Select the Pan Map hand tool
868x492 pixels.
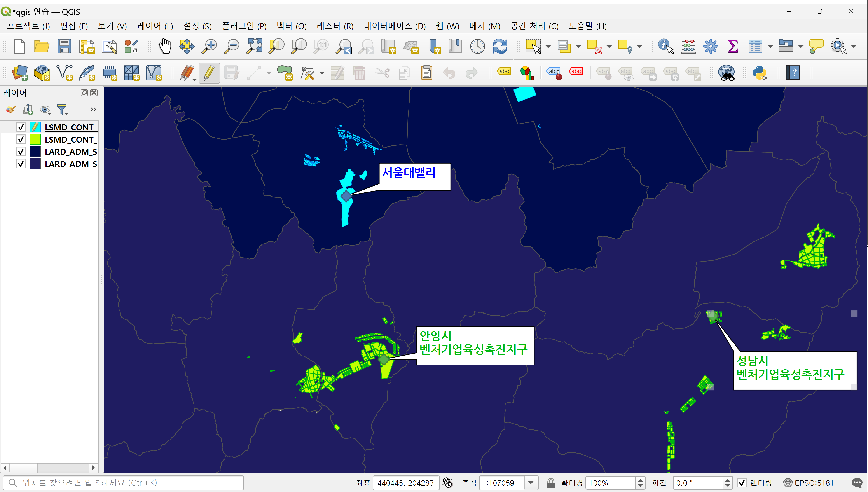[x=165, y=46]
